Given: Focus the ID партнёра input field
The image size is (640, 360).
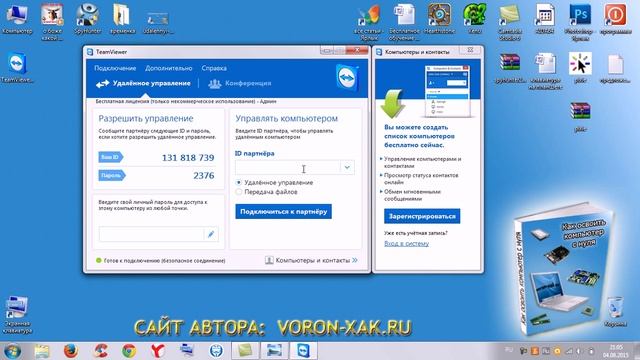Looking at the screenshot, I should tap(288, 167).
